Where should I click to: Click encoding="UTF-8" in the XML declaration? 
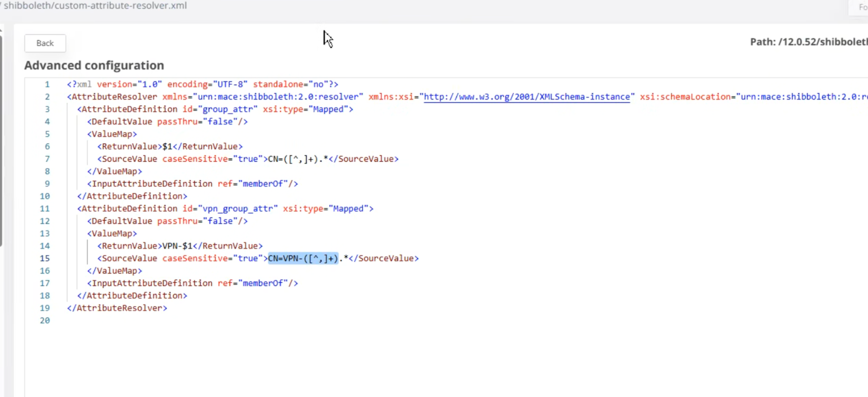point(207,84)
